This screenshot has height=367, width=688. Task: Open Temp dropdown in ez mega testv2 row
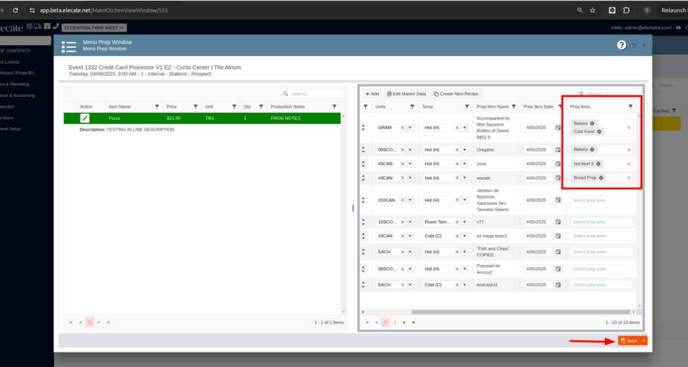465,236
